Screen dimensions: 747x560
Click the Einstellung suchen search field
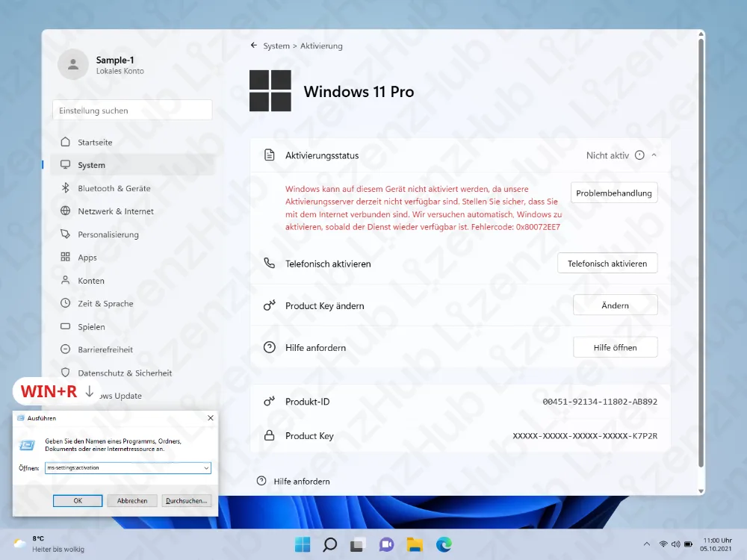[x=132, y=110]
